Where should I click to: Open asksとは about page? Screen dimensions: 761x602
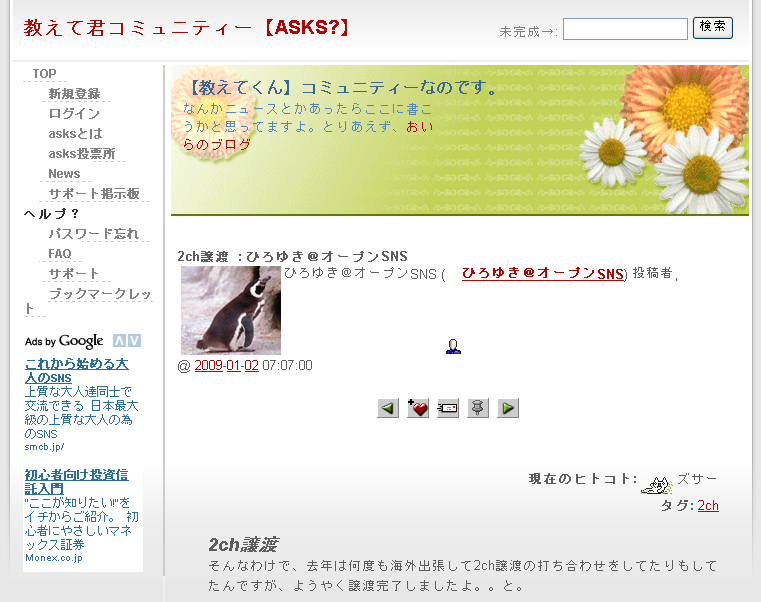[76, 134]
